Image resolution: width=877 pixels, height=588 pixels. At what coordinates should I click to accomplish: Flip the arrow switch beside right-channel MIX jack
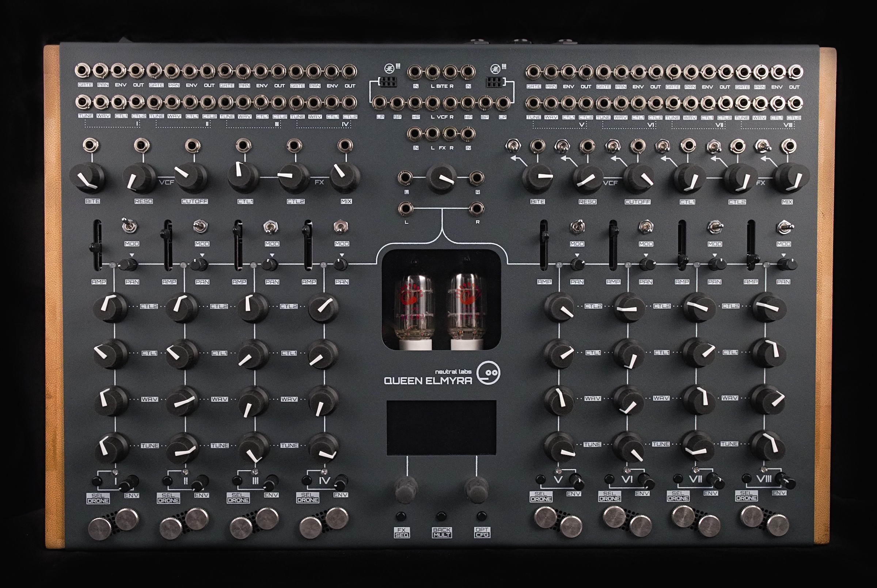[763, 146]
